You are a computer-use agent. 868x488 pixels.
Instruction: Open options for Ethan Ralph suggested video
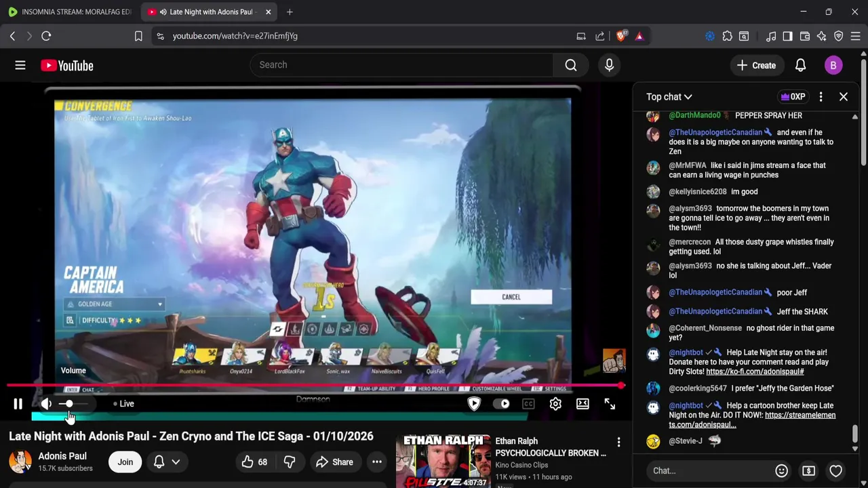click(618, 443)
